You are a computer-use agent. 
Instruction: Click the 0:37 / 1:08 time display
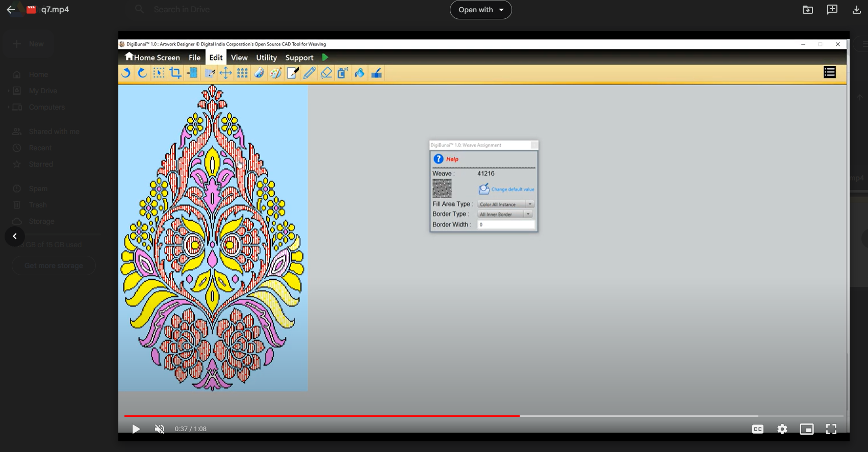coord(191,429)
